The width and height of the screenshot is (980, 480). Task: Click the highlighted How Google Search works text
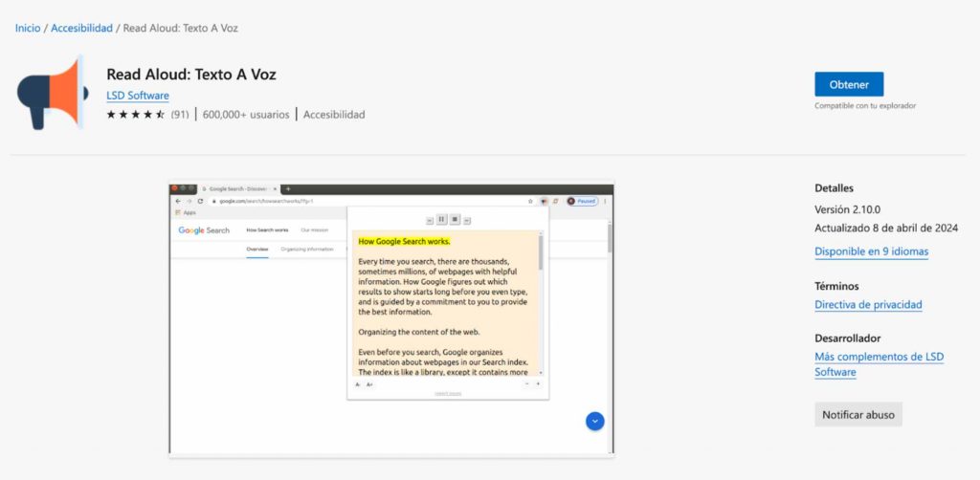pyautogui.click(x=405, y=242)
